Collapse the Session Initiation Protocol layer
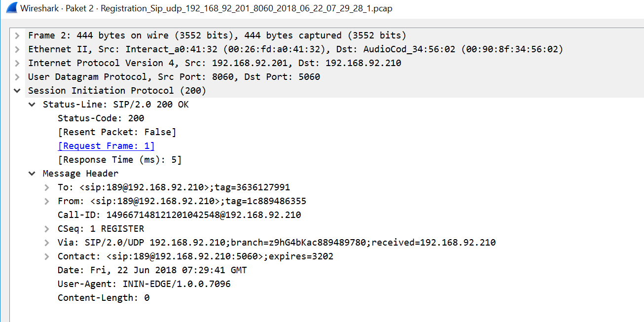This screenshot has width=644, height=322. 17,90
